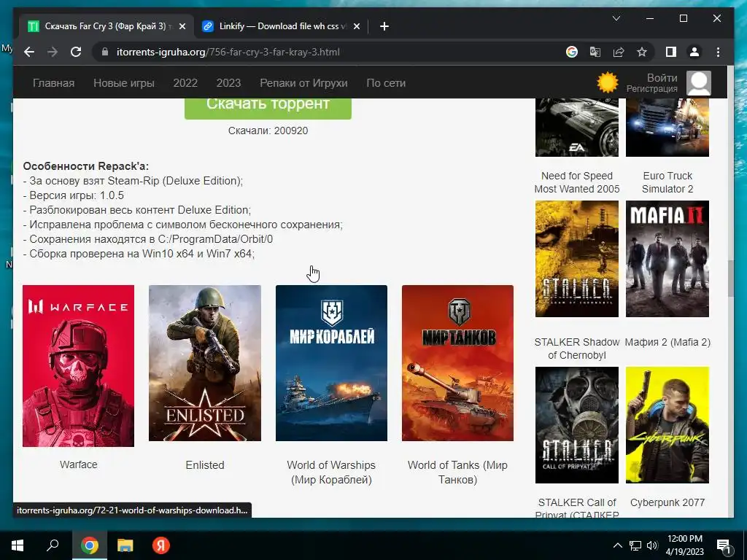Open the browser side panel icon
The width and height of the screenshot is (747, 560).
point(671,52)
